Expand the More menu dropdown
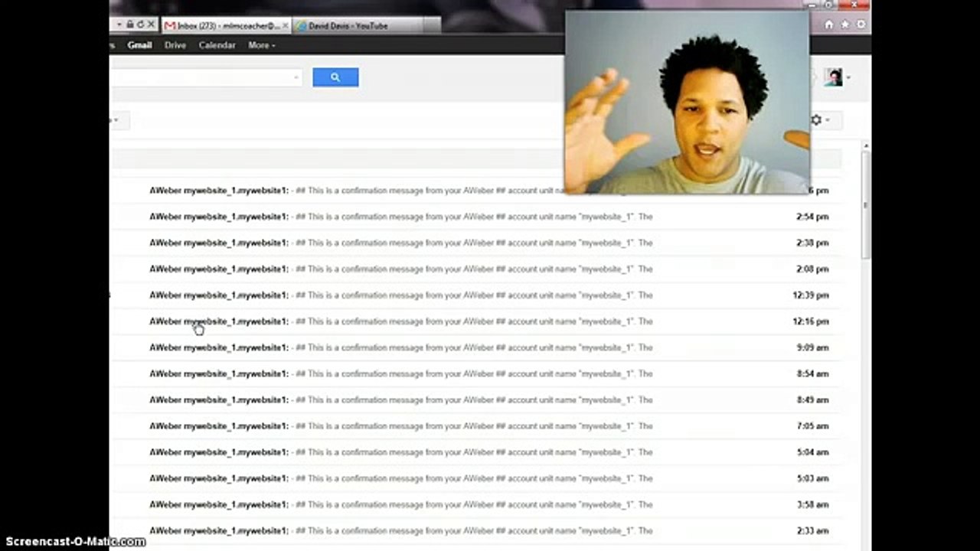This screenshot has width=980, height=551. click(x=262, y=45)
